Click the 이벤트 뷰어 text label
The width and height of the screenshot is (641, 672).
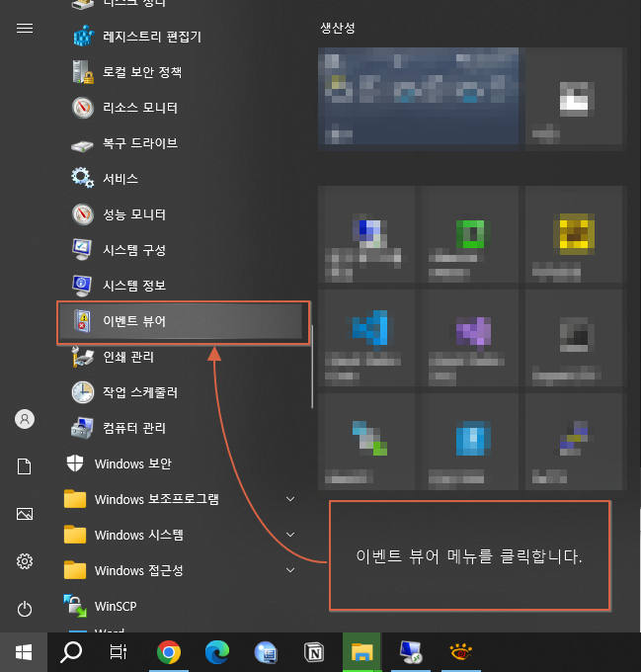click(x=134, y=321)
